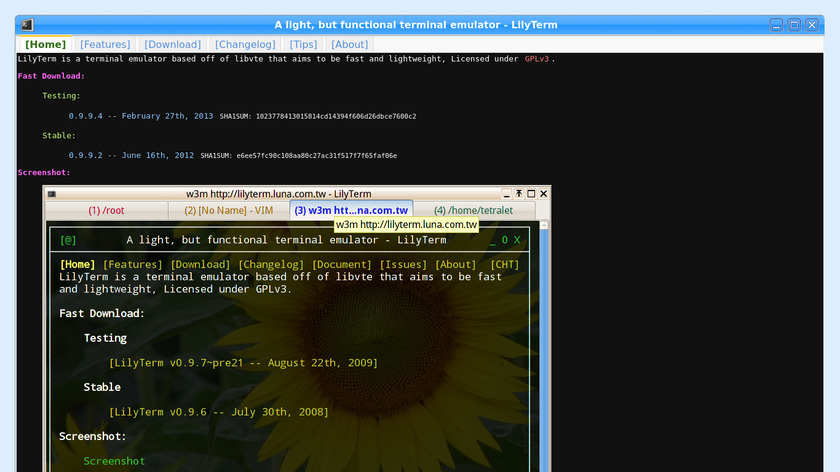Open the [Changelog] tab

point(245,44)
